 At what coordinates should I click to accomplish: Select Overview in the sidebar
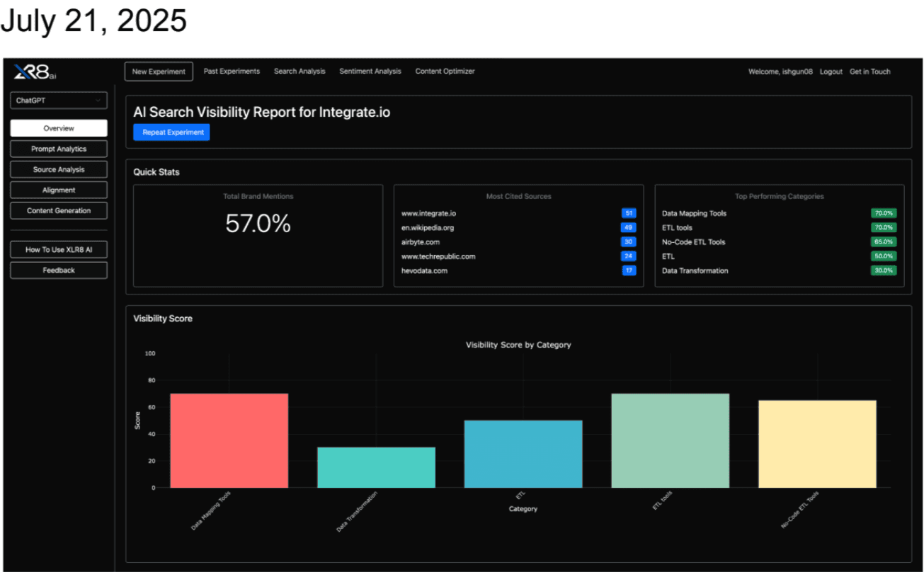(58, 127)
